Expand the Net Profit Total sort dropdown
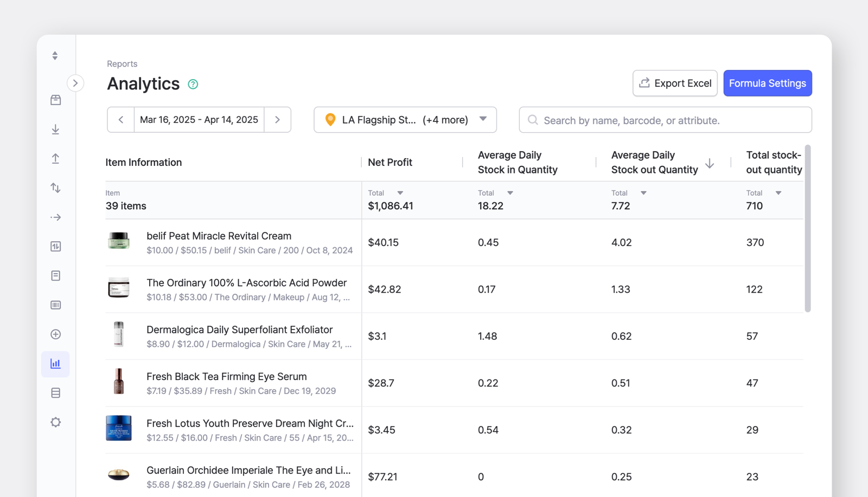868x497 pixels. tap(400, 192)
